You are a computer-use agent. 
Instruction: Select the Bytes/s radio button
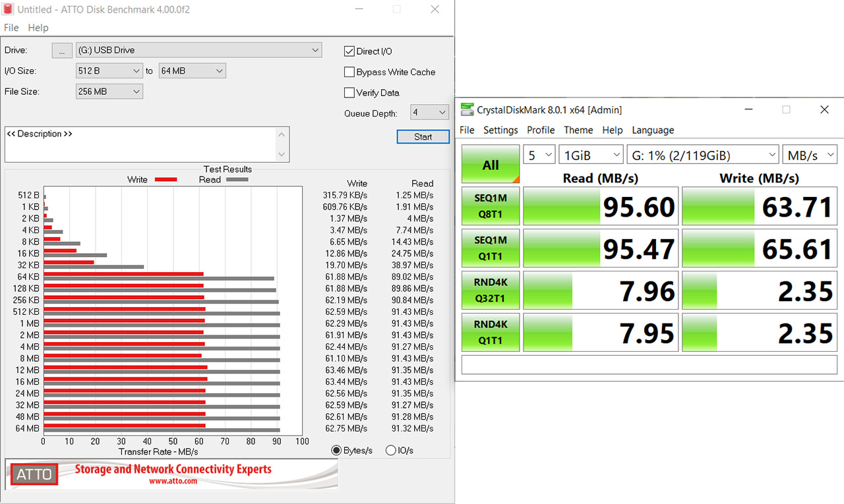pos(336,451)
